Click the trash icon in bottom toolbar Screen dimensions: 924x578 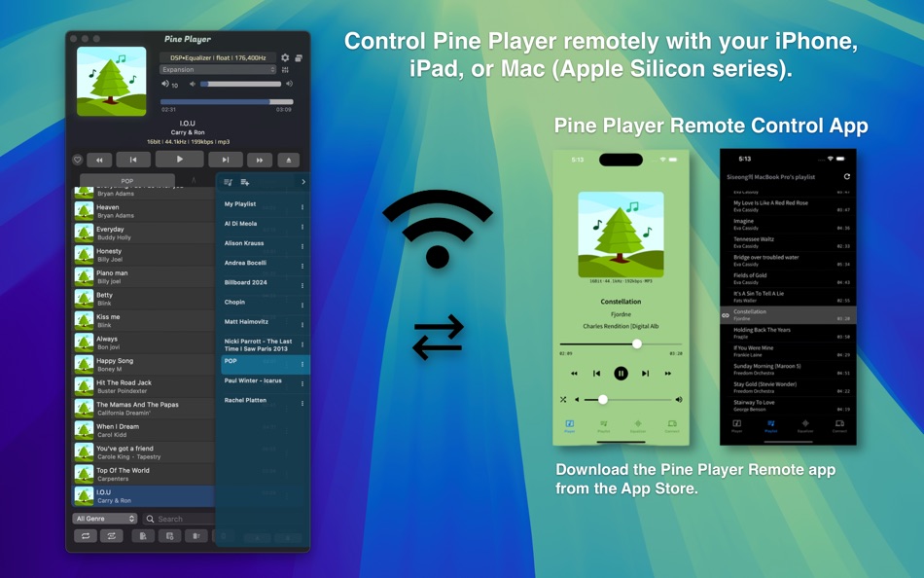(196, 535)
